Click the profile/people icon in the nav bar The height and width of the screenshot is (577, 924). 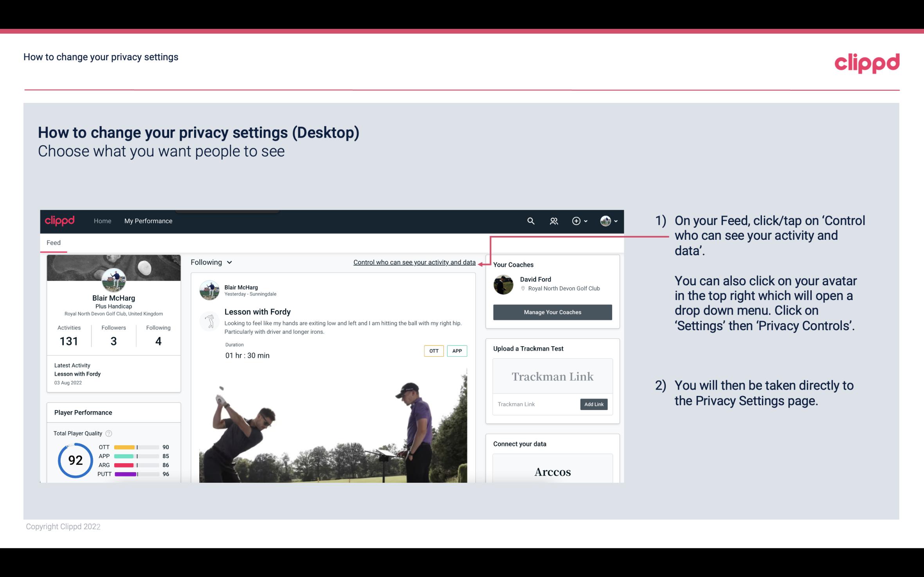coord(554,221)
